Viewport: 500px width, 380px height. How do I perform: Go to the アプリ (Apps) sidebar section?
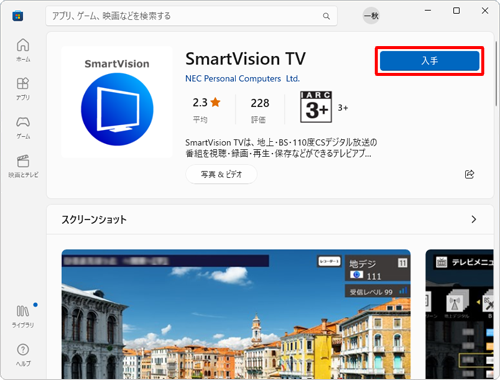[x=23, y=89]
